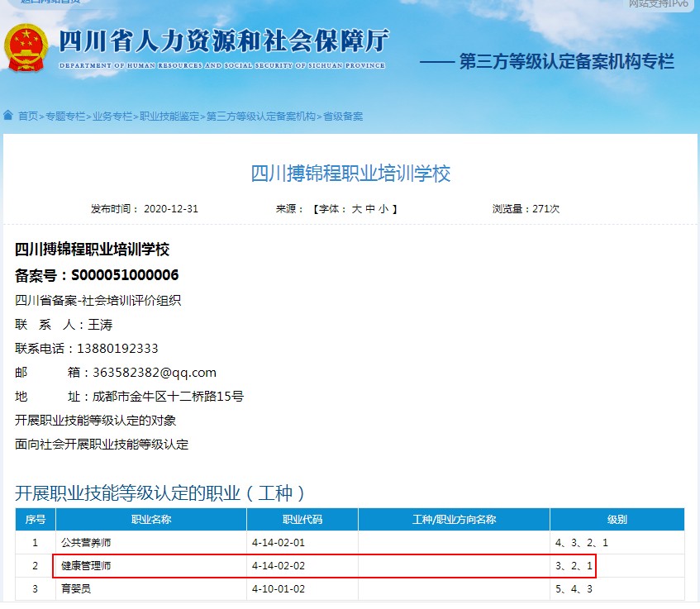Click the 职业代码 column header
Viewport: 700px width, 609px height.
point(302,520)
